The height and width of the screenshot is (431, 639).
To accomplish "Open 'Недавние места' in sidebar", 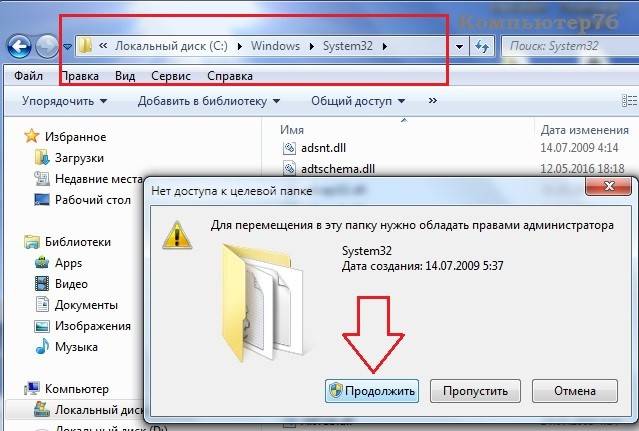I will pos(99,178).
